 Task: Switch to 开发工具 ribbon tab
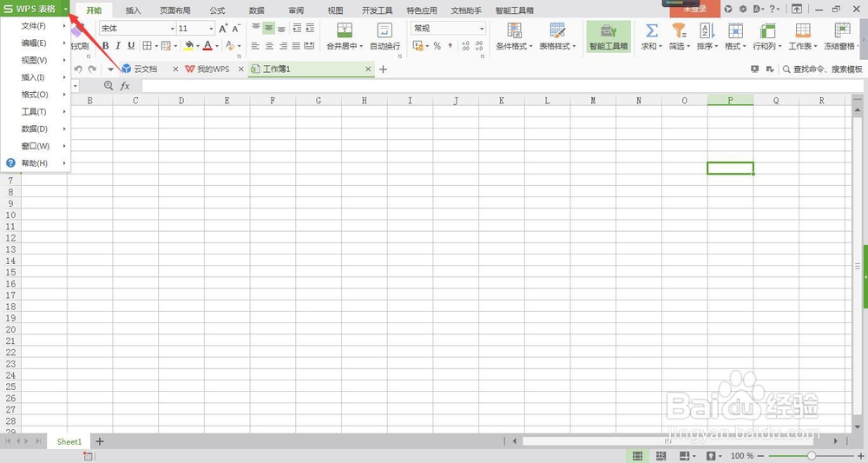click(x=377, y=10)
